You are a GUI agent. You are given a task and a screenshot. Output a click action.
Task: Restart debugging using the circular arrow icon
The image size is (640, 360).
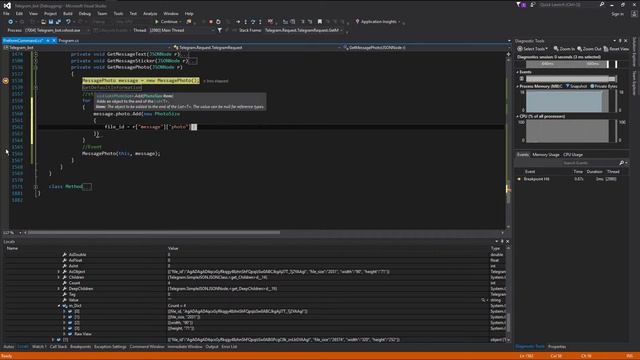[x=218, y=22]
